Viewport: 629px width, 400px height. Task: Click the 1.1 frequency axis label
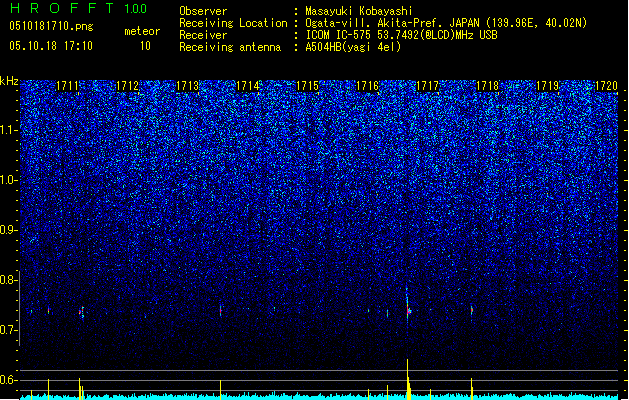(x=8, y=130)
